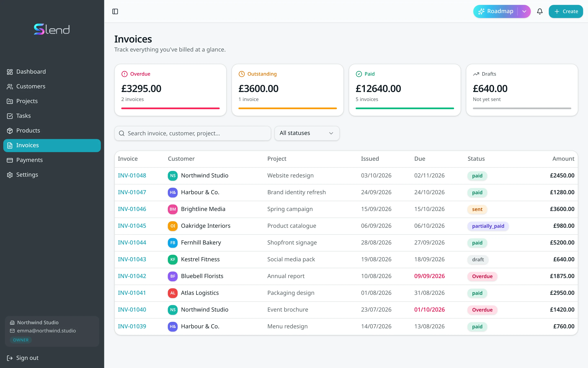Navigate to Payments in the sidebar
Viewport: 588px width, 368px height.
pos(52,160)
